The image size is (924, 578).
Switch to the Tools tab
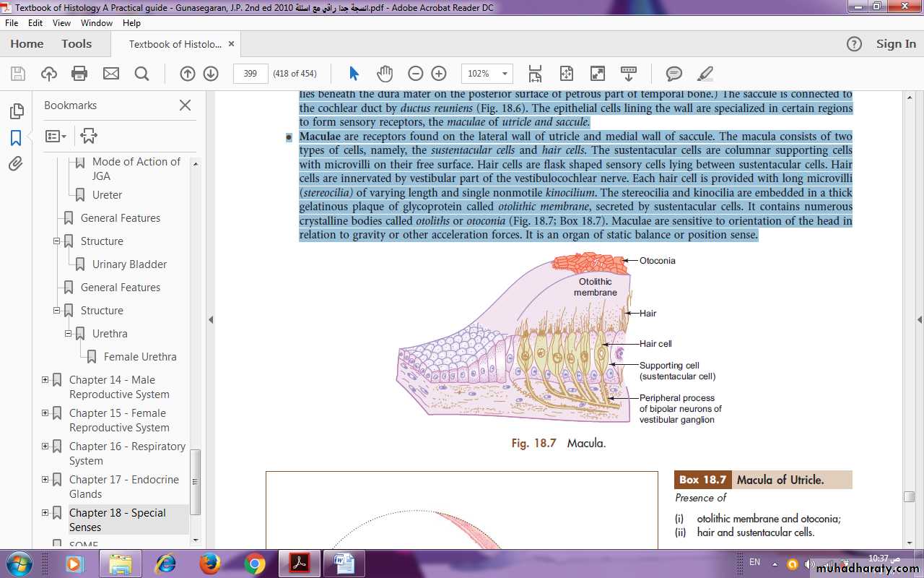[x=77, y=44]
